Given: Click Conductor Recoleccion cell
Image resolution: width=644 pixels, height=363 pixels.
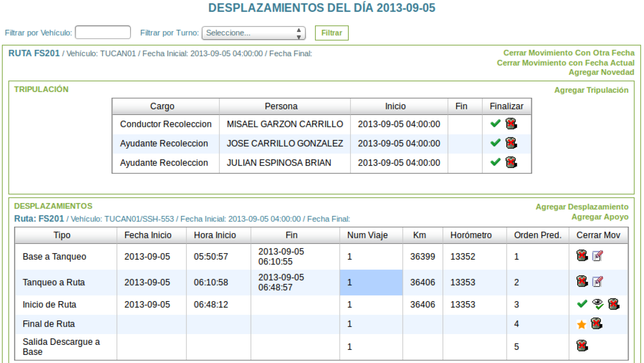Looking at the screenshot, I should (x=166, y=124).
